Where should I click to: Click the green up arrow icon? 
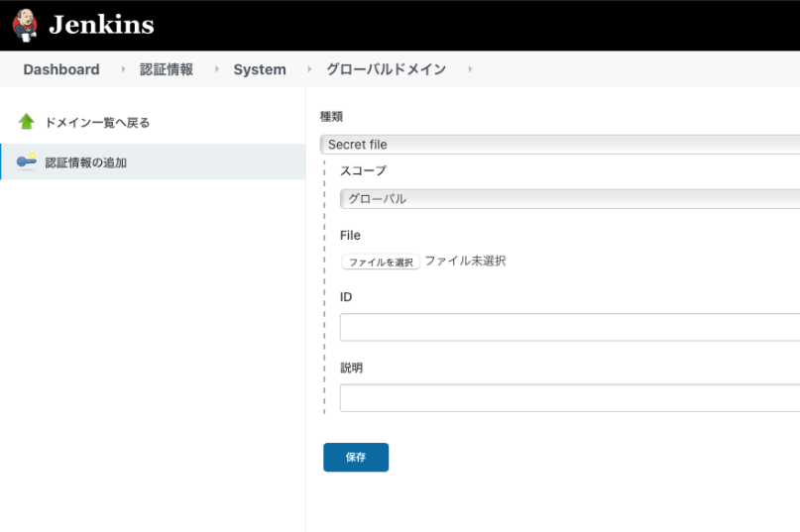point(27,122)
